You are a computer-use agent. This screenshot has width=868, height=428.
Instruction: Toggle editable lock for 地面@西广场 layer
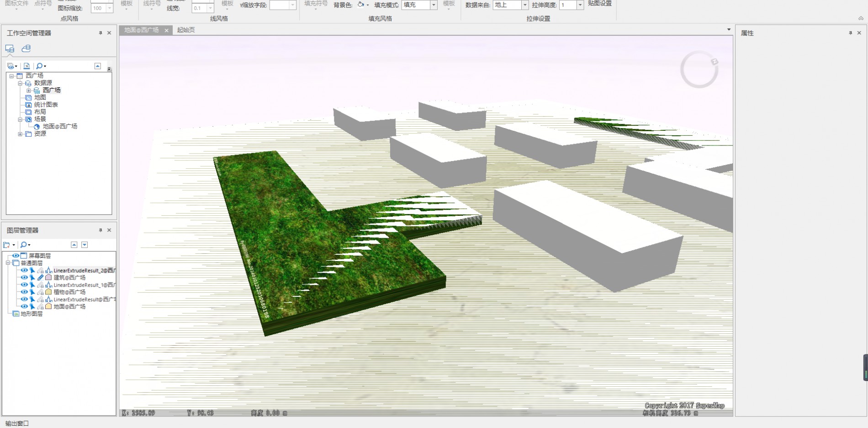[x=41, y=307]
